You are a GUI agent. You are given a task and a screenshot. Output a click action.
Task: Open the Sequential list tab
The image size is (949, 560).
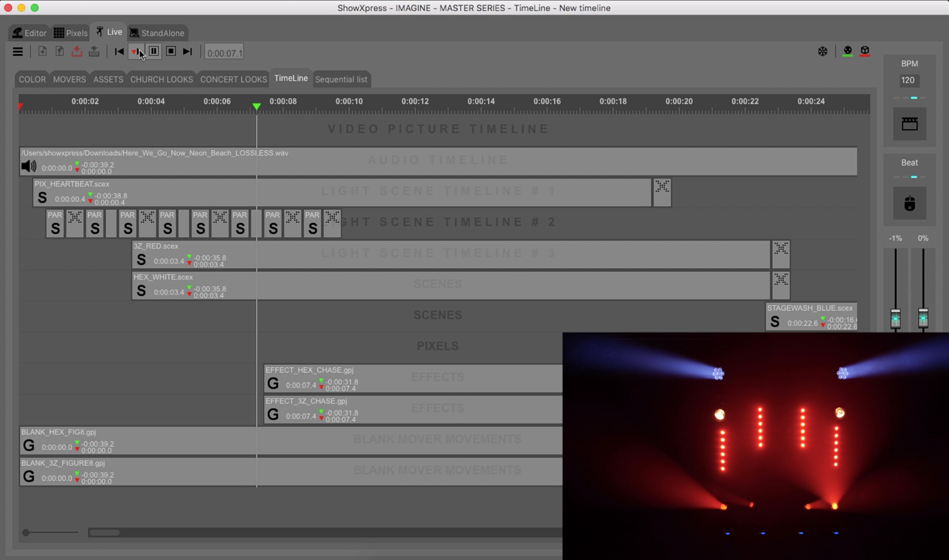[x=341, y=79]
